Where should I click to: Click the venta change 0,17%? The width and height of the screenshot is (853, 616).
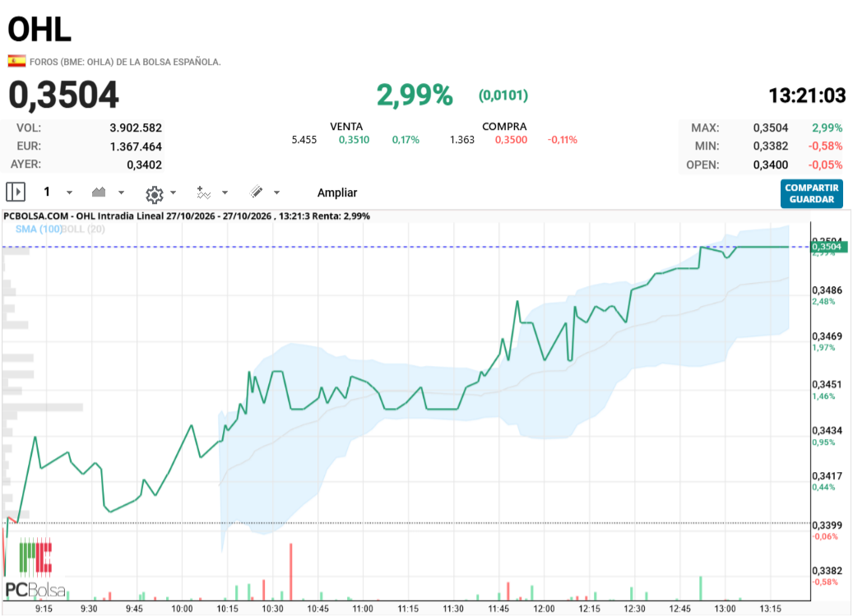pos(406,140)
